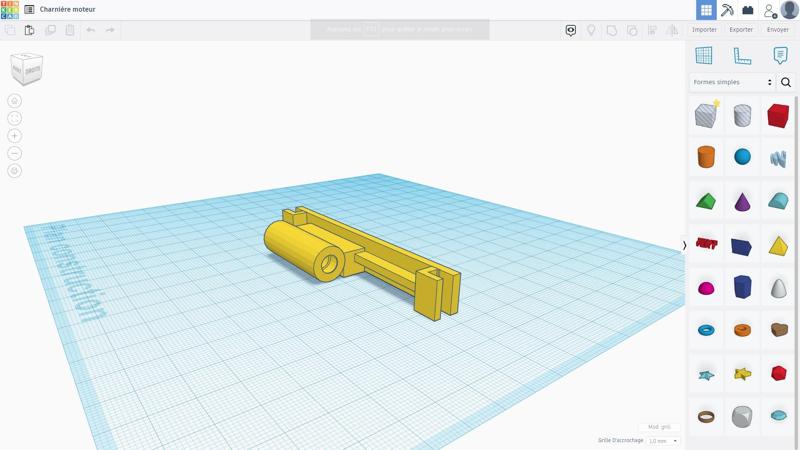The width and height of the screenshot is (800, 450).
Task: Click the Group shapes icon
Action: click(612, 31)
